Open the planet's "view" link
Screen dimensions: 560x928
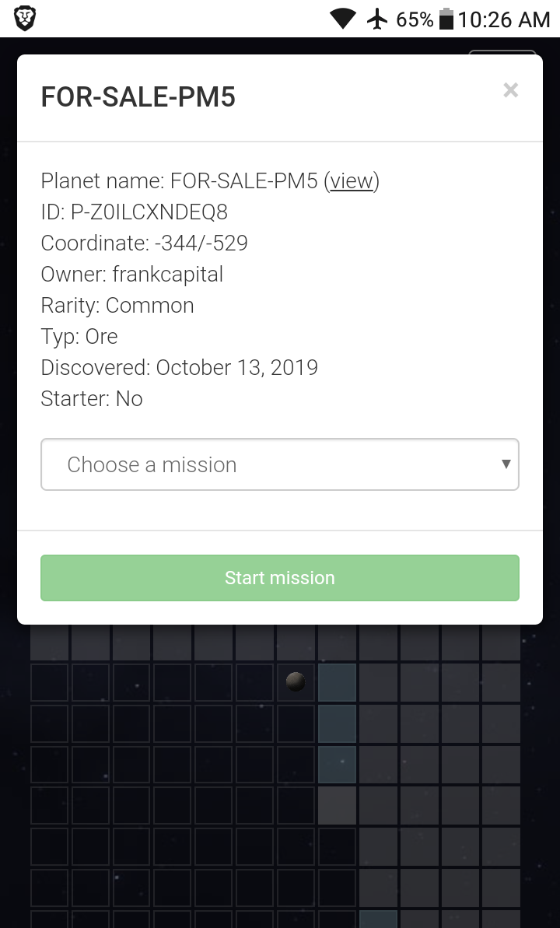pos(352,181)
